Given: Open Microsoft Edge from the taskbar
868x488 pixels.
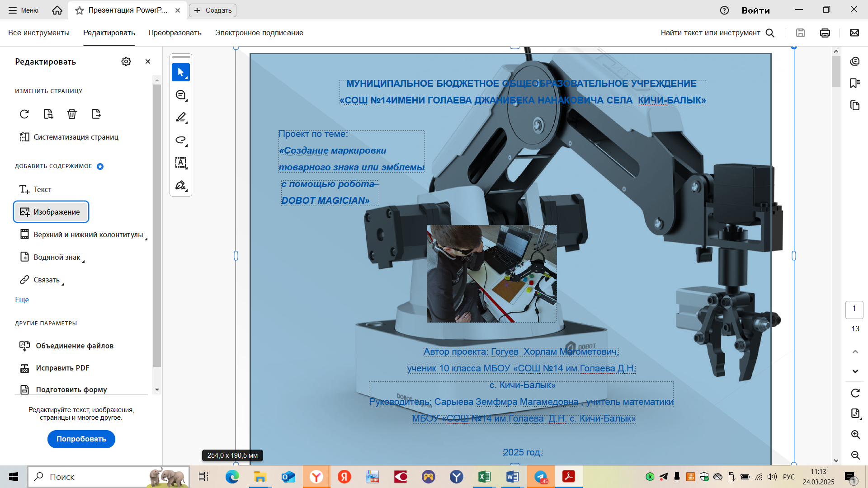Looking at the screenshot, I should pos(232,477).
